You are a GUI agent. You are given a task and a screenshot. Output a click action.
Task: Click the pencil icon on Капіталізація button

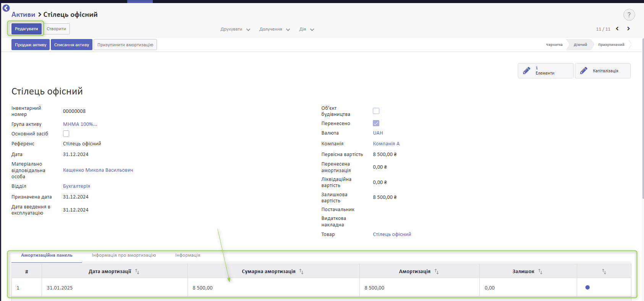pyautogui.click(x=584, y=71)
